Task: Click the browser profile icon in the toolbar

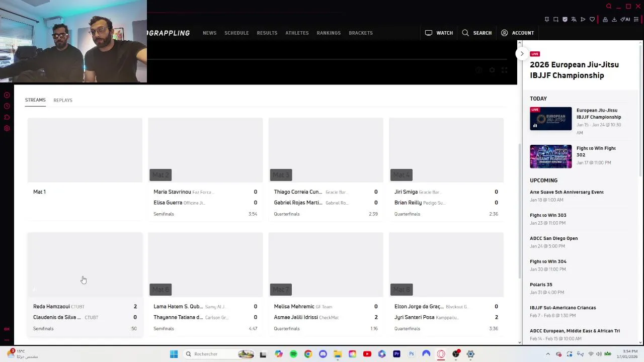Action: pos(605,20)
